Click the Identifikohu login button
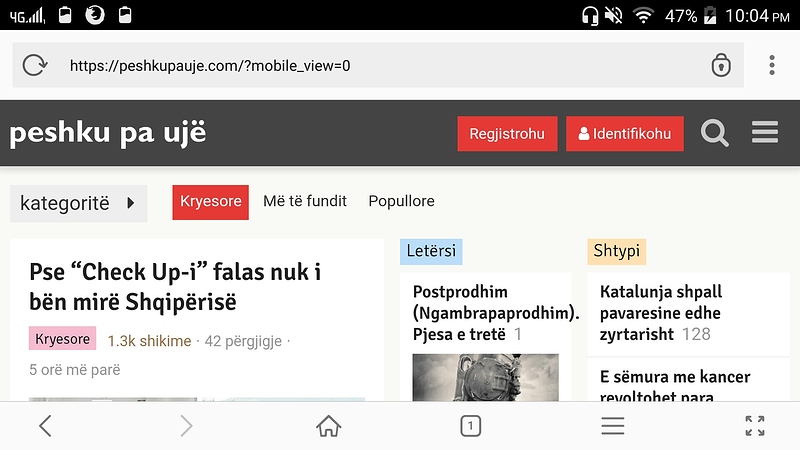 coord(625,134)
